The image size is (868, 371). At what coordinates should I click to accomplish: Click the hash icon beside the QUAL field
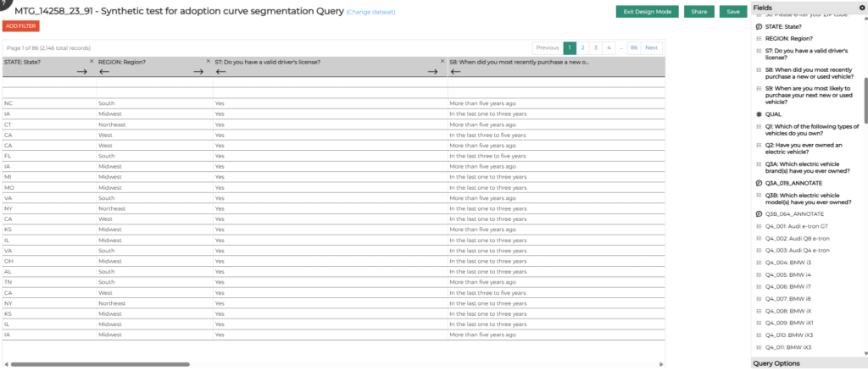759,114
